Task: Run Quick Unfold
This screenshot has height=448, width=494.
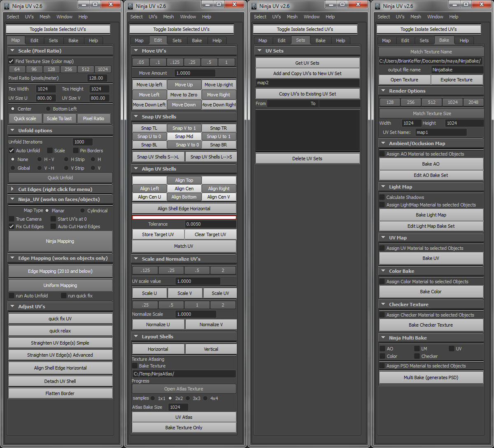Action: pos(60,178)
